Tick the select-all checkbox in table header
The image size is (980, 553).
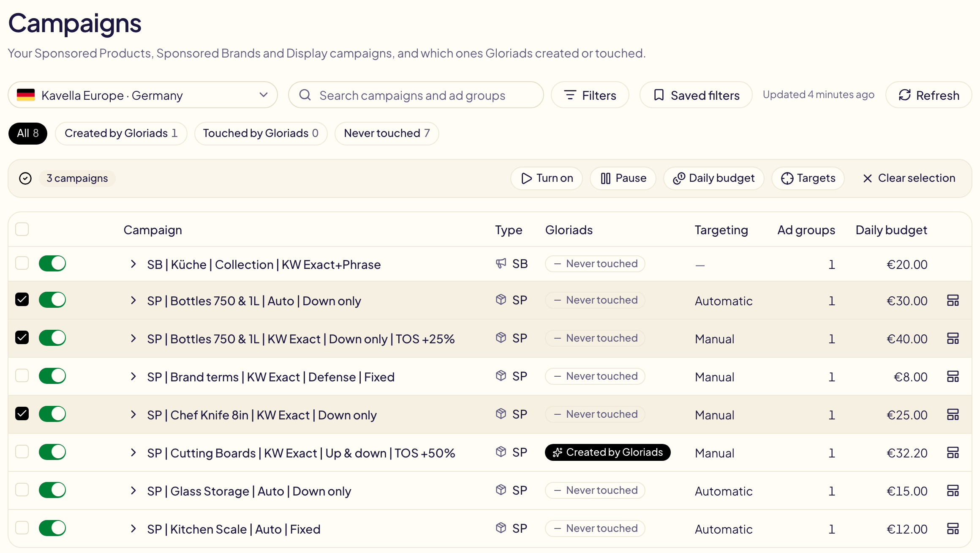point(22,229)
